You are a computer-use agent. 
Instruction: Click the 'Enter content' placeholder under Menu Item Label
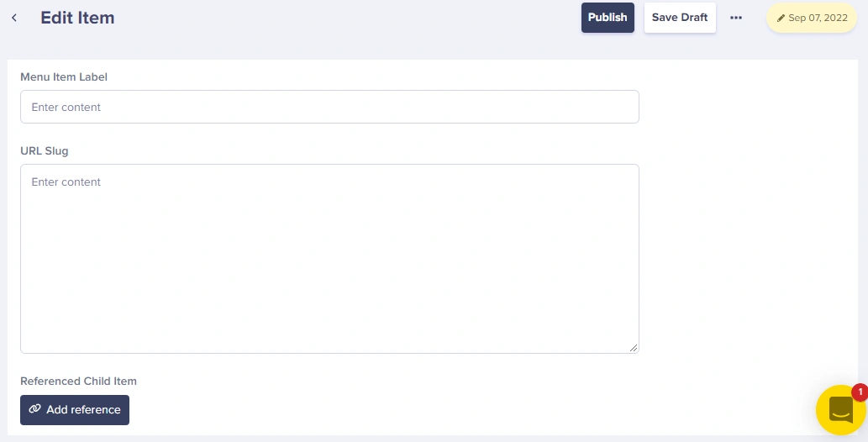click(x=66, y=108)
